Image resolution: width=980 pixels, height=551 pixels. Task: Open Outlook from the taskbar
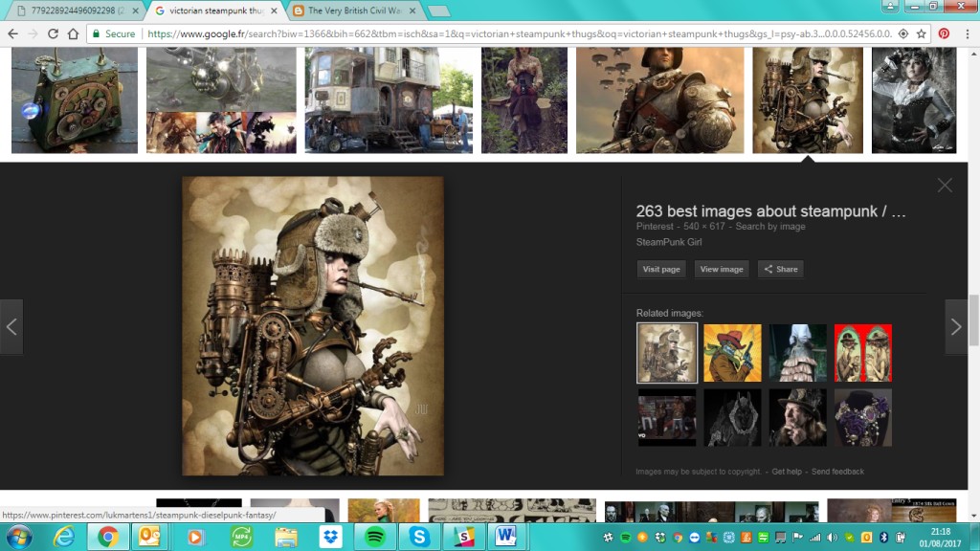pyautogui.click(x=149, y=537)
